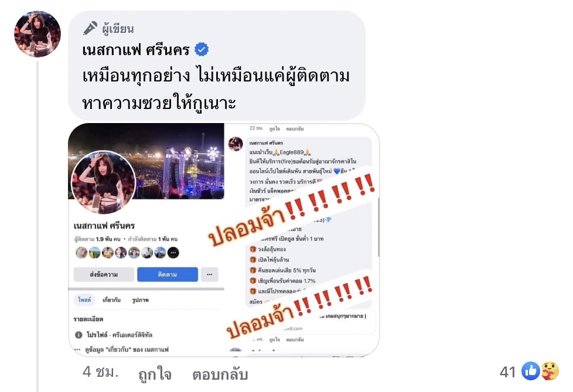Reply using ตอบกลับ below comment
The width and height of the screenshot is (573, 392).
click(x=220, y=374)
